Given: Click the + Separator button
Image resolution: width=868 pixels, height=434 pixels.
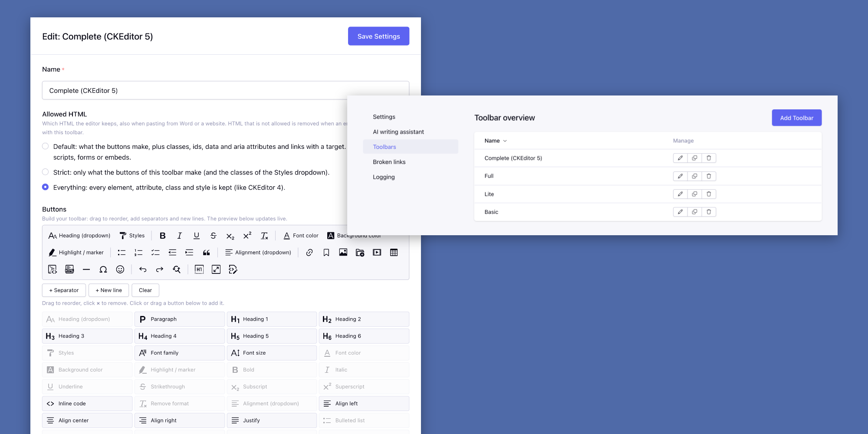Looking at the screenshot, I should pyautogui.click(x=64, y=290).
